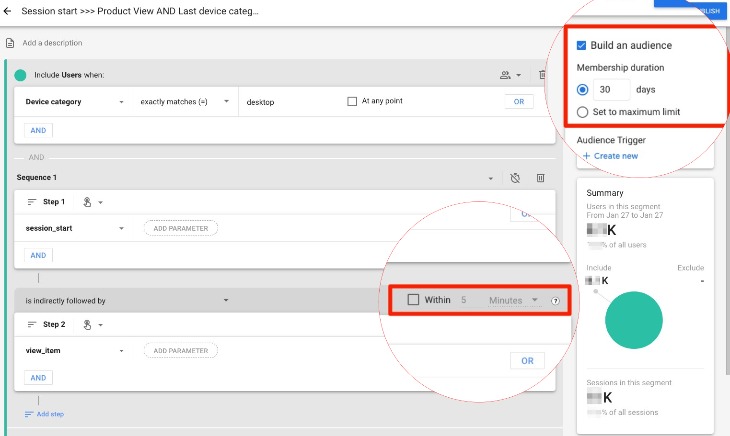
Task: Open is indirectly followed by dropdown
Action: [127, 301]
